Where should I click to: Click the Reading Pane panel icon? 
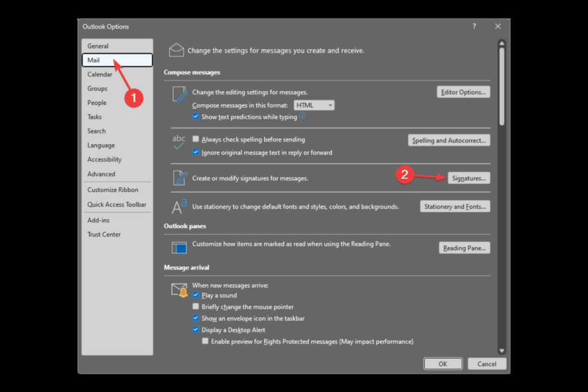pos(178,246)
